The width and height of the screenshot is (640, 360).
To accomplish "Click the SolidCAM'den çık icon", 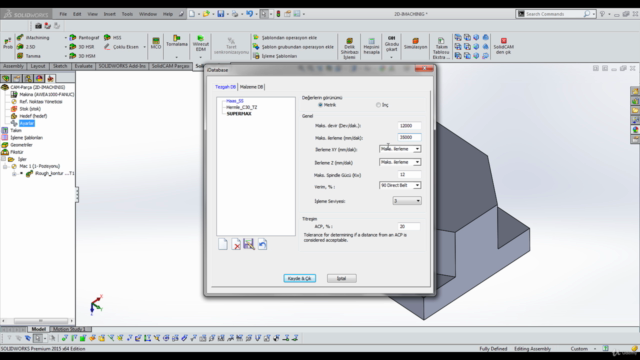I will click(503, 46).
